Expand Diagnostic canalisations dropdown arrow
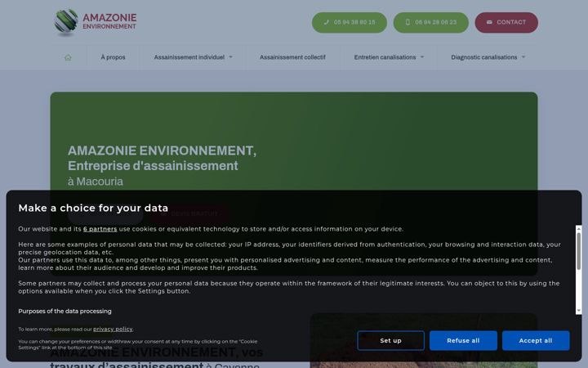588x368 pixels. pyautogui.click(x=523, y=57)
